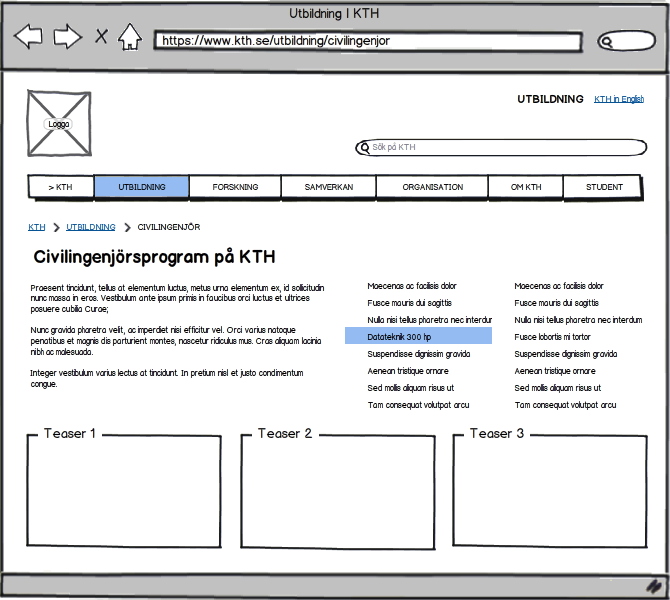Image resolution: width=670 pixels, height=600 pixels.
Task: Go to the browser home icon
Action: coord(130,37)
